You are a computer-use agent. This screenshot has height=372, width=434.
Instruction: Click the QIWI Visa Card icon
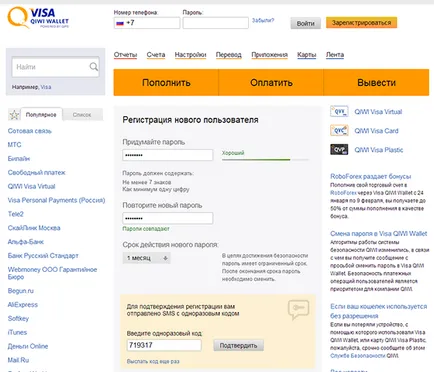click(x=339, y=131)
